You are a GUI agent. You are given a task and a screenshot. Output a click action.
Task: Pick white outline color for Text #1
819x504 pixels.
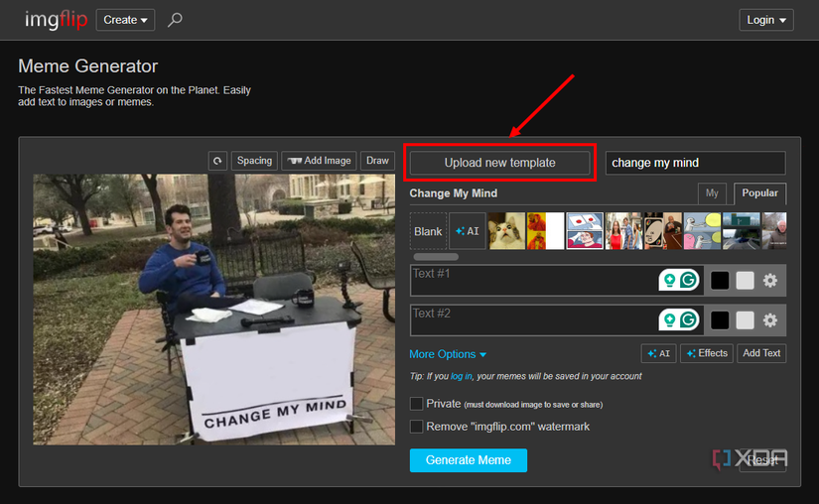745,281
